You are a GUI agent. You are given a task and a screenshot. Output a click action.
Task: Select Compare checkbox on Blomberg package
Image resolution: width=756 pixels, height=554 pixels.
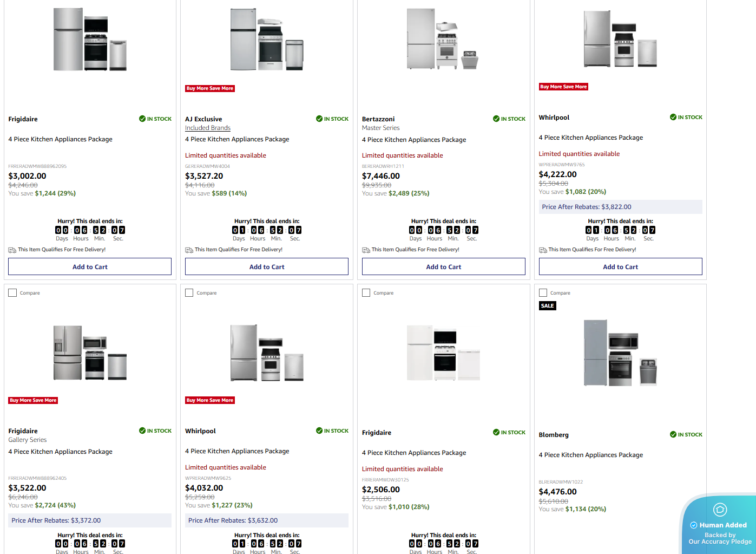[543, 293]
